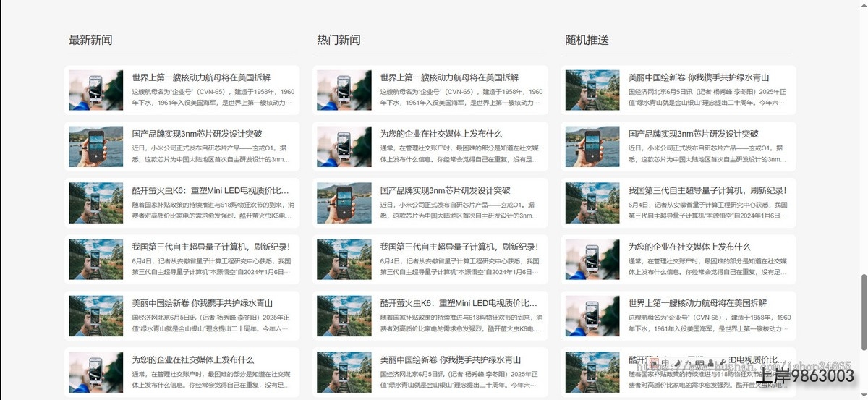868x400 pixels.
Task: Click 最新新闻 thumbnail for 酷开萤火虫K6 article
Action: click(95, 203)
